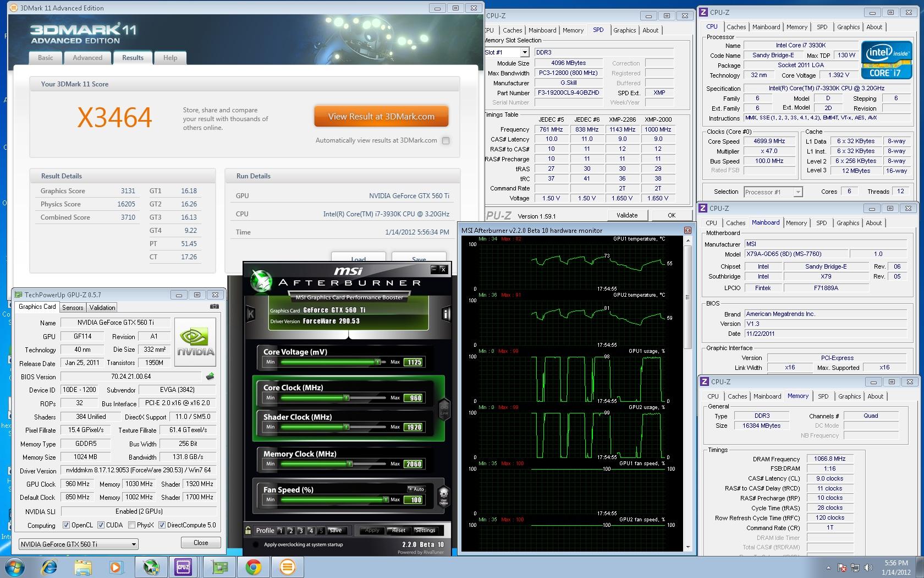Screen dimensions: 924x578
Task: Open the Validation tab in GPU-Z
Action: (102, 308)
